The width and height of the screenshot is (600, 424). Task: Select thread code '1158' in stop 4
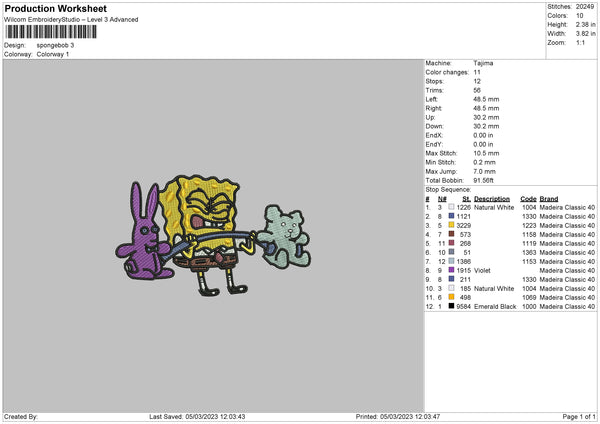529,234
